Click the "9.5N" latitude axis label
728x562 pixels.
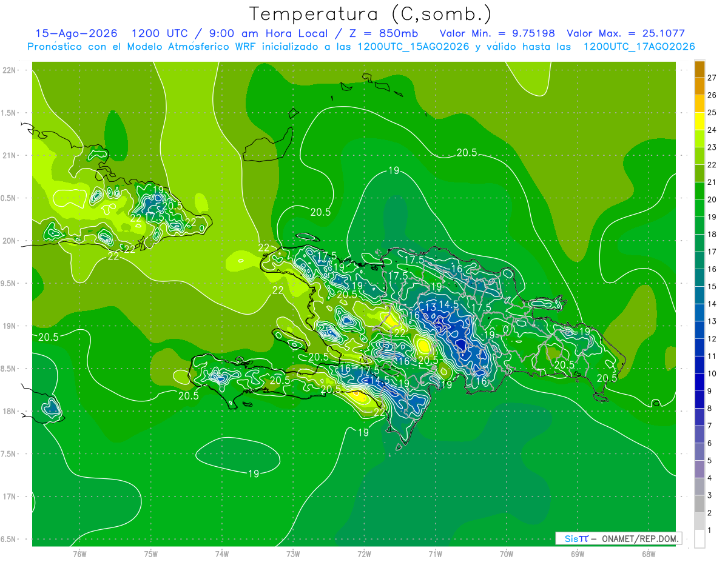click(9, 283)
